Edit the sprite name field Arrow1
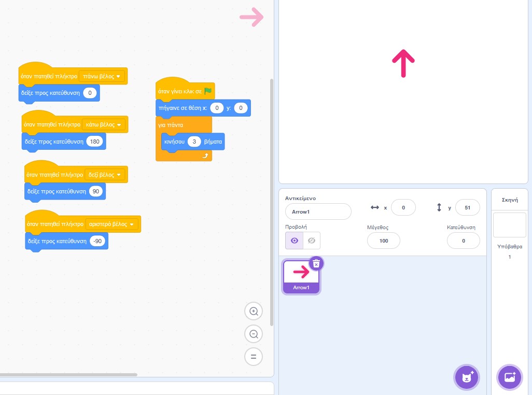Screen dimensions: 532x395 (x=318, y=211)
